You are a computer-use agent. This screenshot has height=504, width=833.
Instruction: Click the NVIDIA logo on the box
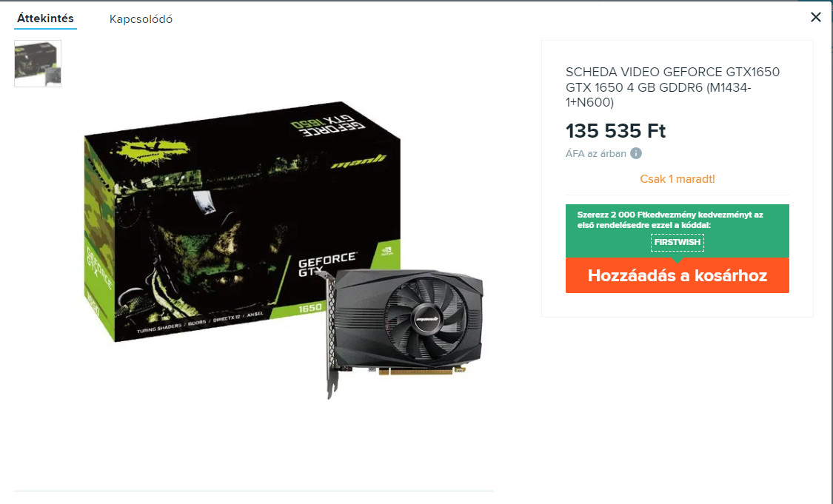point(387,251)
